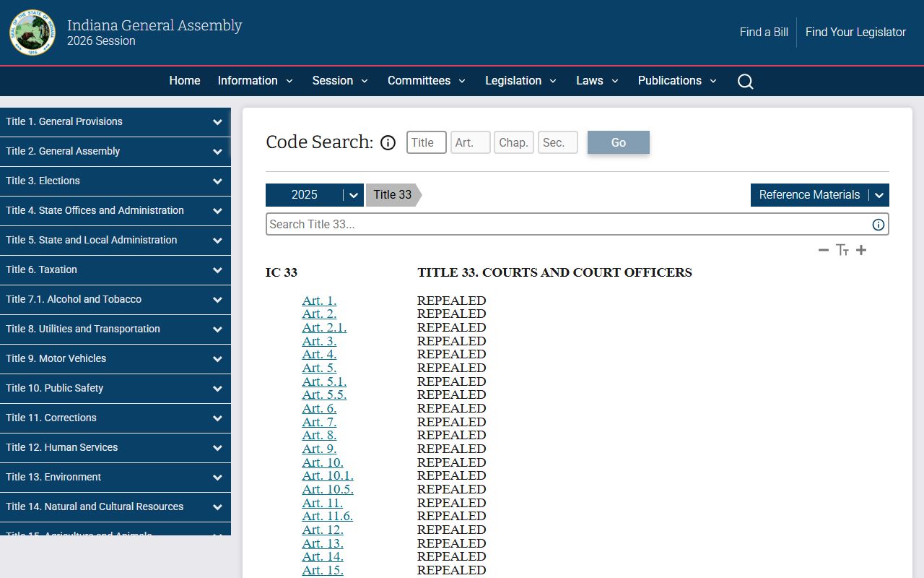This screenshot has height=578, width=924.
Task: Reset text size with Tt icon
Action: (842, 250)
